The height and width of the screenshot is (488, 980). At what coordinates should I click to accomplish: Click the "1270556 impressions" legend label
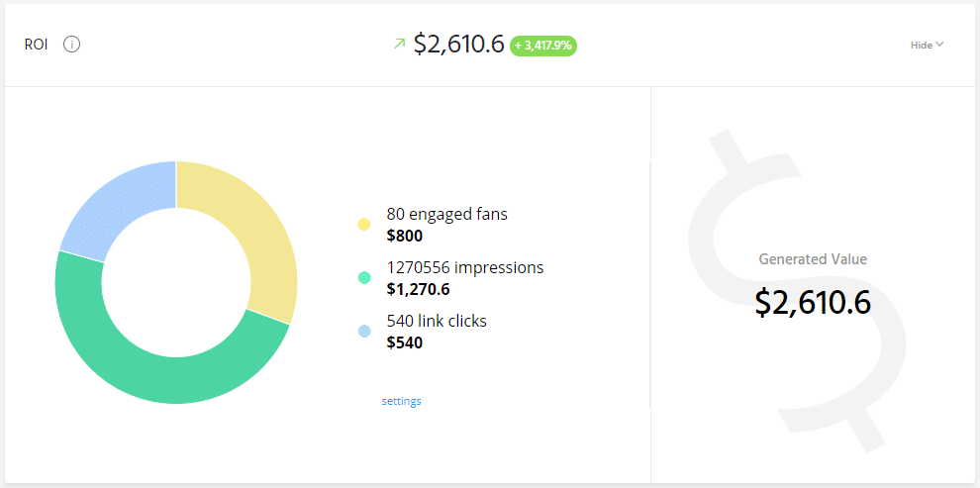pyautogui.click(x=464, y=267)
